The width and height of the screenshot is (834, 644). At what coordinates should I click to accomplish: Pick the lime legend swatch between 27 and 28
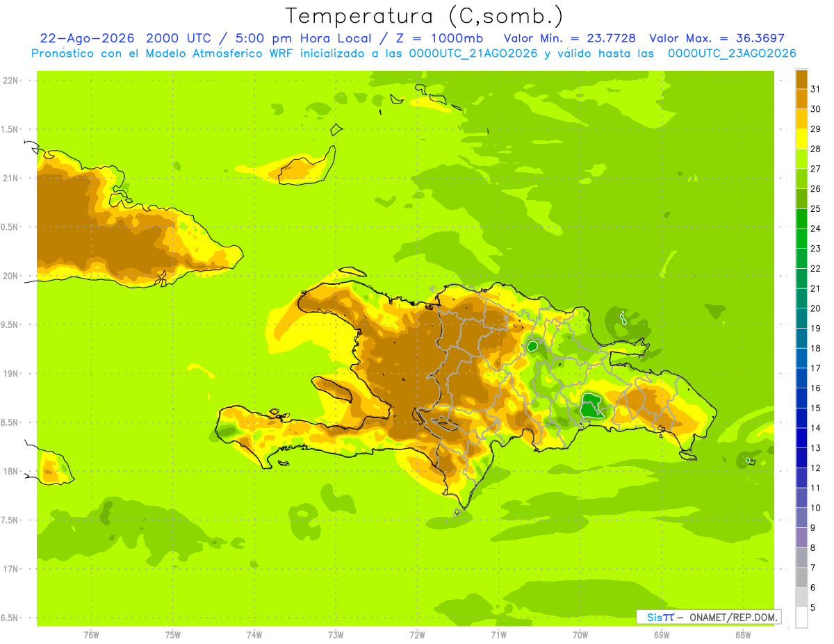[x=801, y=158]
